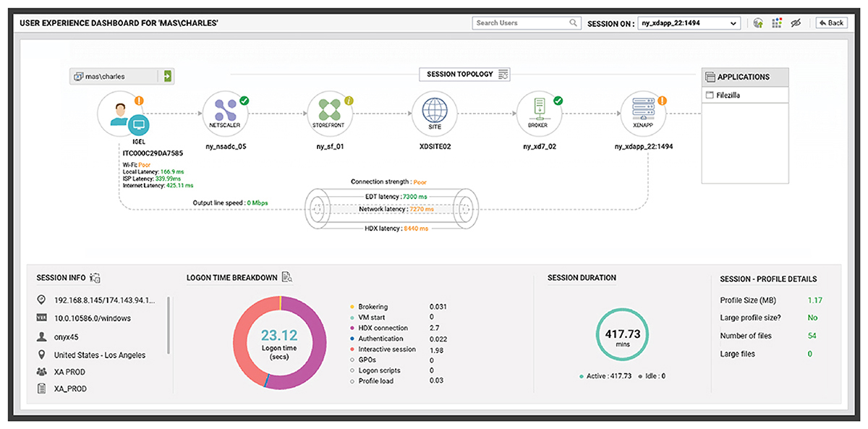
Task: Open the Session On dropdown
Action: 689,23
